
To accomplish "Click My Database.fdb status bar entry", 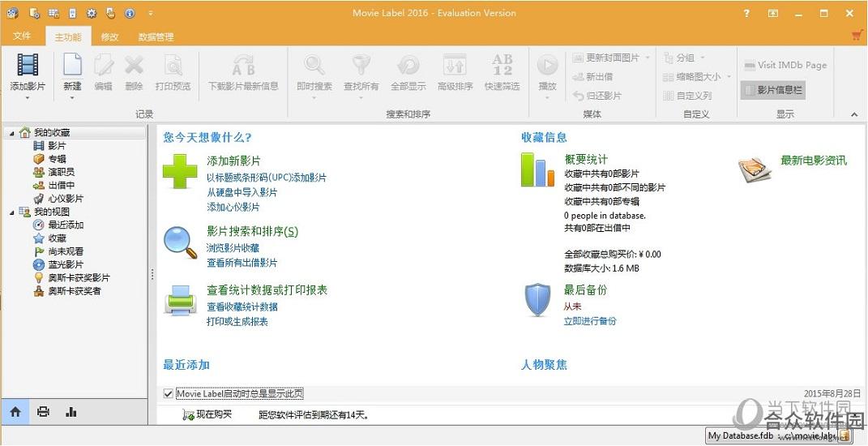I will click(739, 435).
